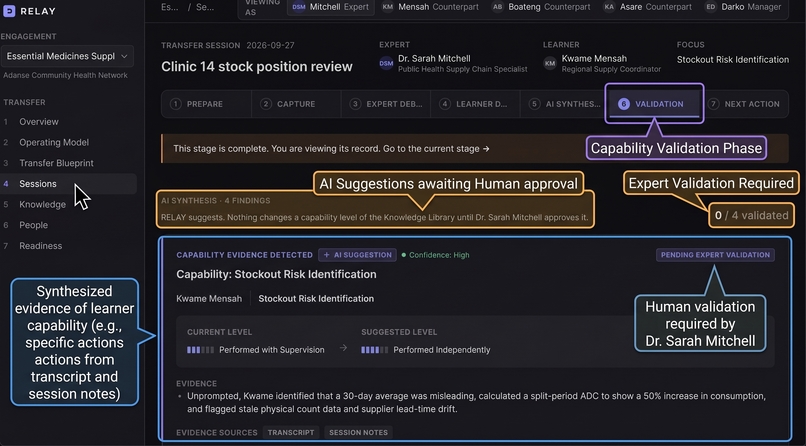This screenshot has height=446, width=806.
Task: Click 'Kwame Mensah' in the capability card
Action: tap(209, 299)
